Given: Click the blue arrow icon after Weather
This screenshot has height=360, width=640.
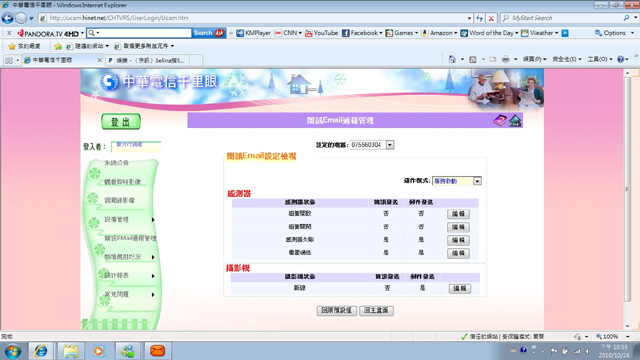Looking at the screenshot, I should point(565,33).
